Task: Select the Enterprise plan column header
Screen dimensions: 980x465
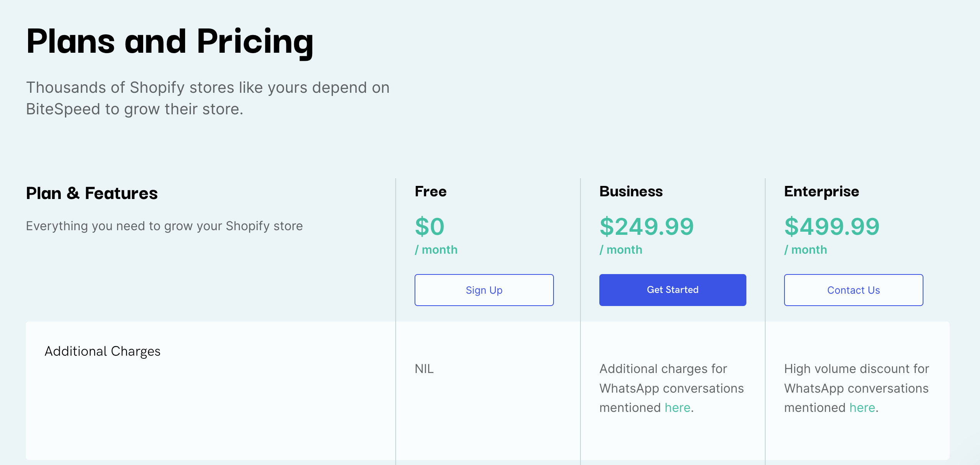Action: (x=821, y=191)
